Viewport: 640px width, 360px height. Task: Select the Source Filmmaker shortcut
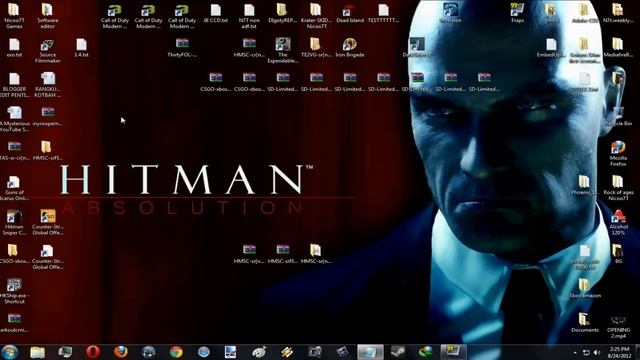tap(47, 51)
